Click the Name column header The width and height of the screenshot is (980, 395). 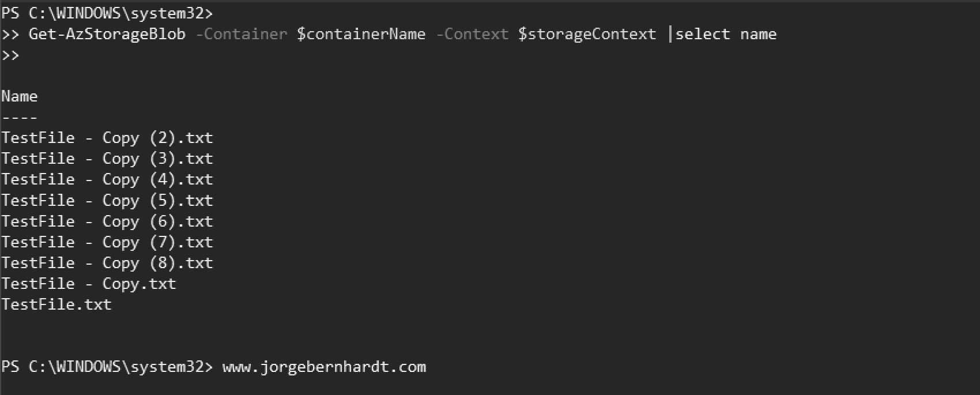pos(20,96)
